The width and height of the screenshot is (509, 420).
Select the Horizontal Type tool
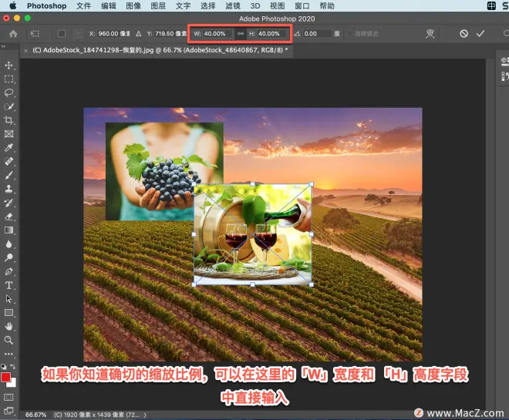tap(8, 285)
